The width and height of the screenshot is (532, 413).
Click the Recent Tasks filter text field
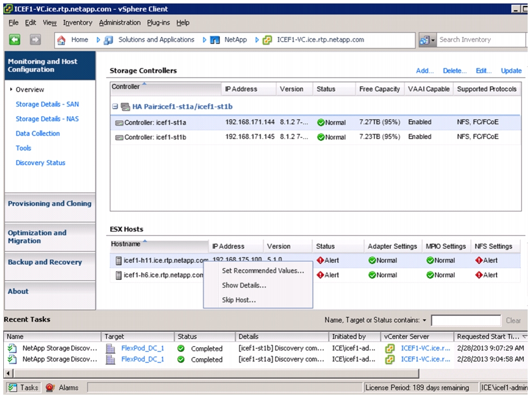click(x=466, y=321)
